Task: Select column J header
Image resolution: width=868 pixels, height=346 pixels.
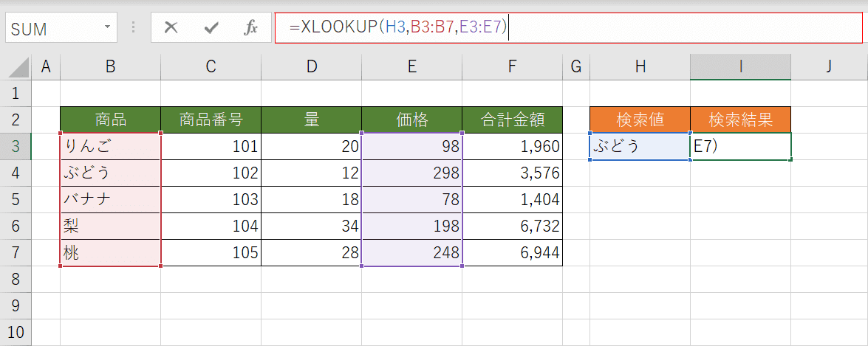Action: 829,67
